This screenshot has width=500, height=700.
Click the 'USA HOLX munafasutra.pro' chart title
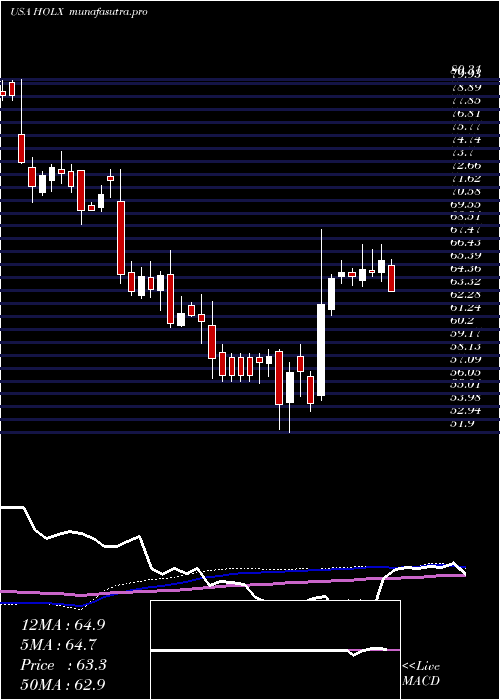pyautogui.click(x=79, y=12)
